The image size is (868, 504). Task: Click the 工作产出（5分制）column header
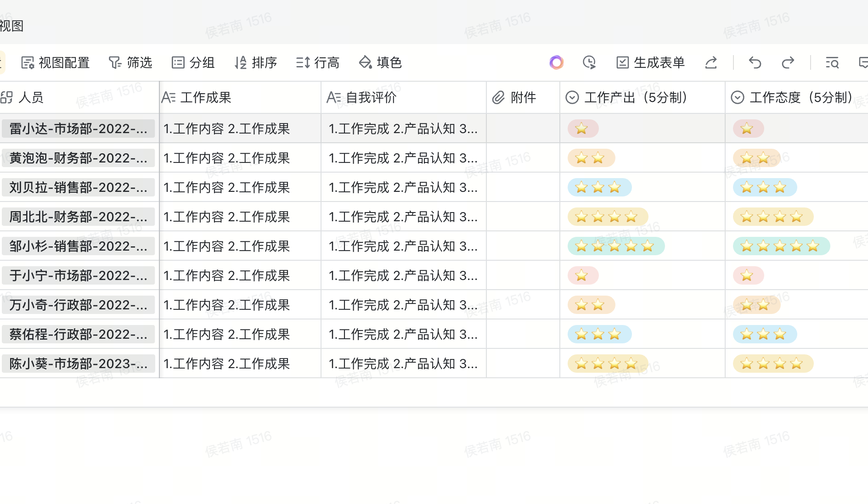tap(636, 97)
